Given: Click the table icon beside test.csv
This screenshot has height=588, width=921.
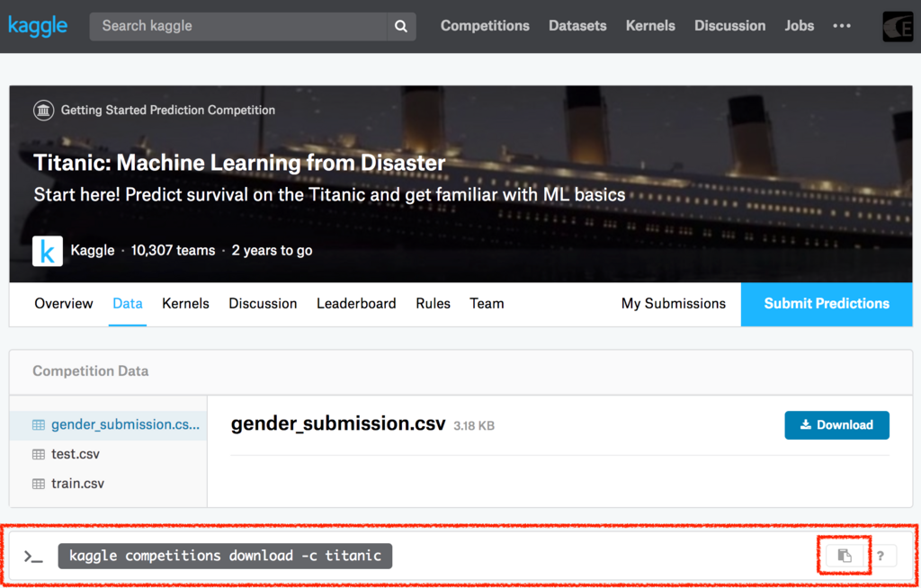Looking at the screenshot, I should tap(39, 454).
